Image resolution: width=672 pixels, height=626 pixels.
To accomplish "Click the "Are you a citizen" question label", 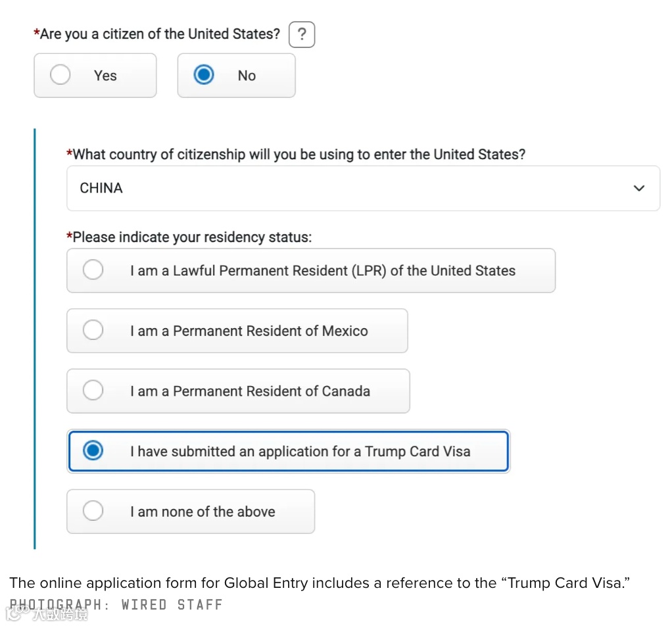I will [160, 34].
